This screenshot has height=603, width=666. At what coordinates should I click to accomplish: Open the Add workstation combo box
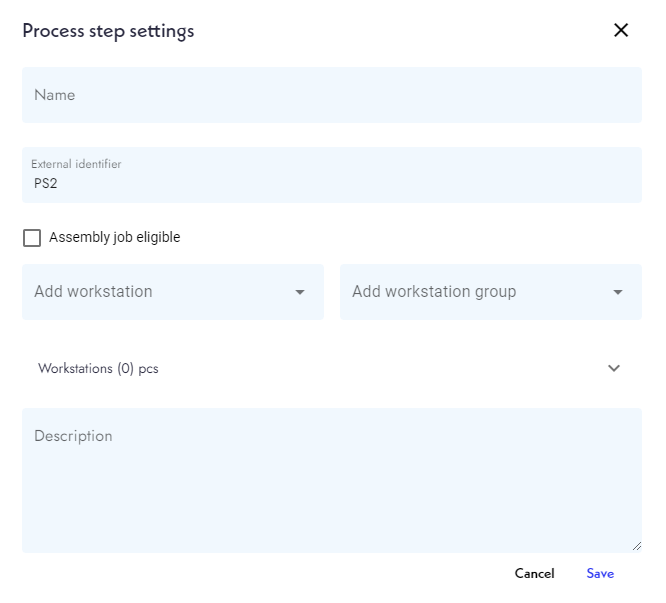pyautogui.click(x=160, y=292)
